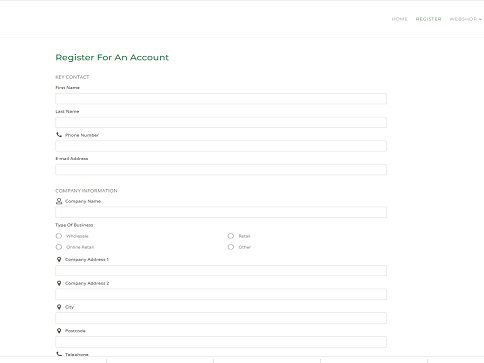Viewport: 484px width, 363px height.
Task: Click into the Phone Number input
Action: [x=221, y=146]
